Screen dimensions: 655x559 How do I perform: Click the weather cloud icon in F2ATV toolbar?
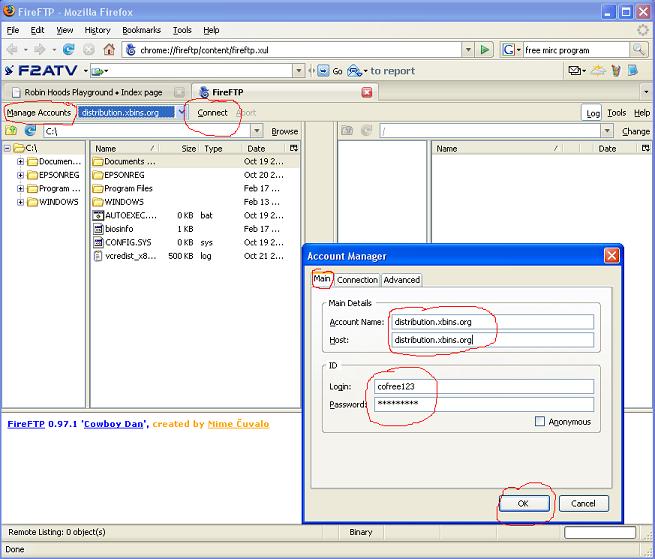598,71
